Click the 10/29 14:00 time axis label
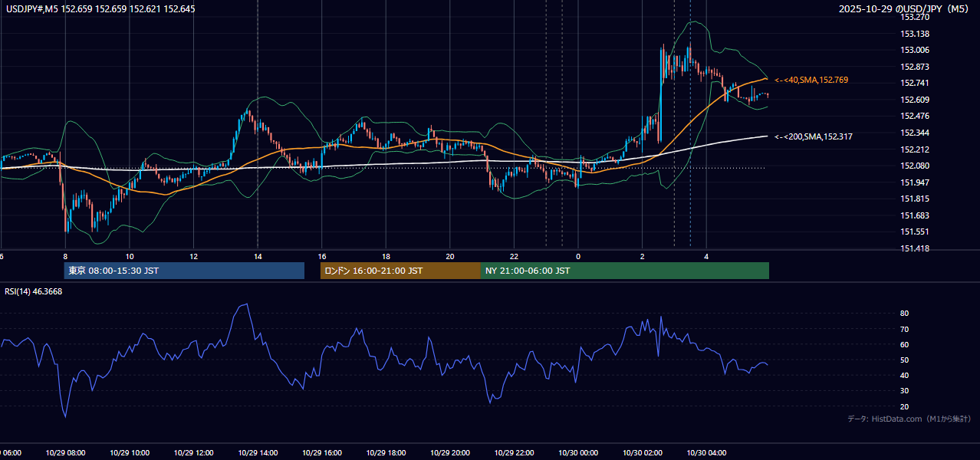The image size is (980, 460). pos(258,452)
